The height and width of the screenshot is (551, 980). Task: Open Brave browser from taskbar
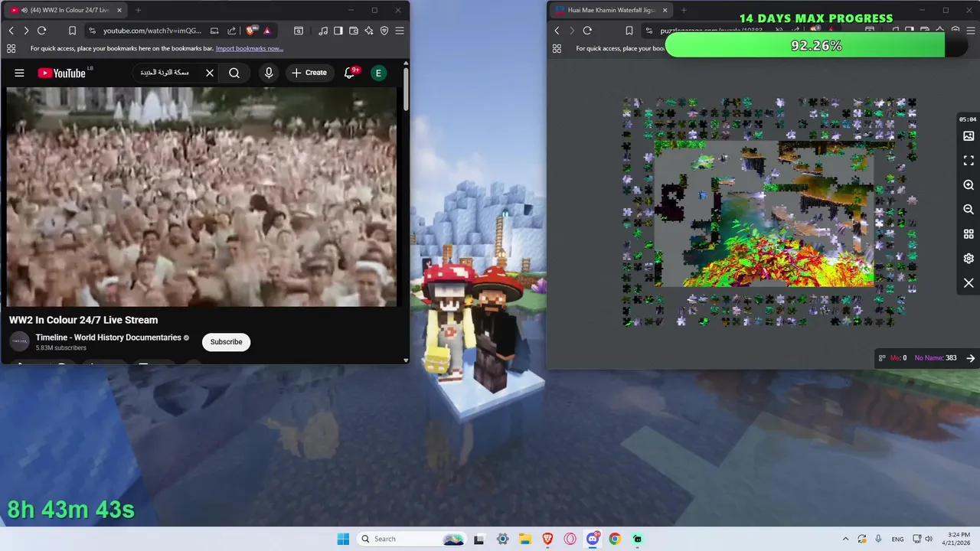[x=547, y=539]
